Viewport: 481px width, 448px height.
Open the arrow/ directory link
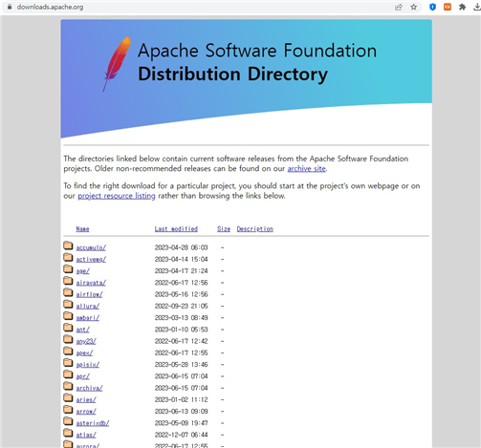click(86, 412)
